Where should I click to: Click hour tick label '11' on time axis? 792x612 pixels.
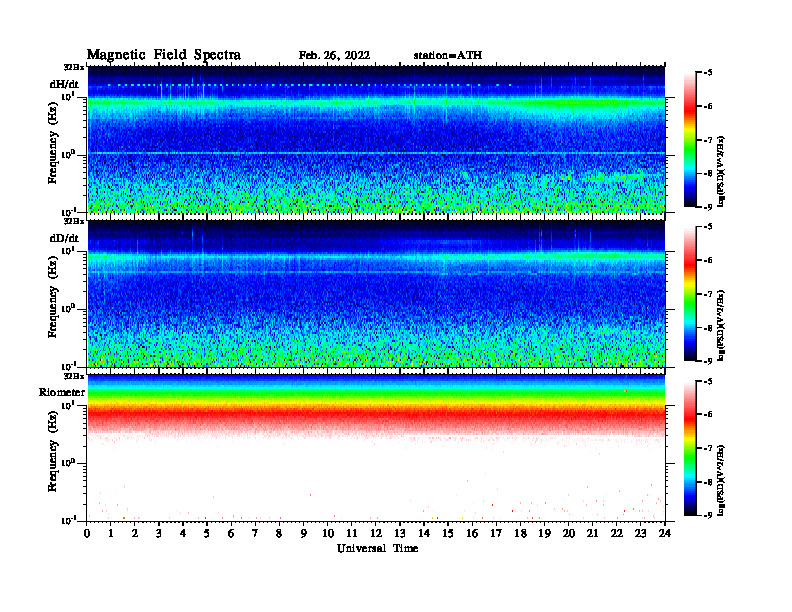click(x=352, y=533)
